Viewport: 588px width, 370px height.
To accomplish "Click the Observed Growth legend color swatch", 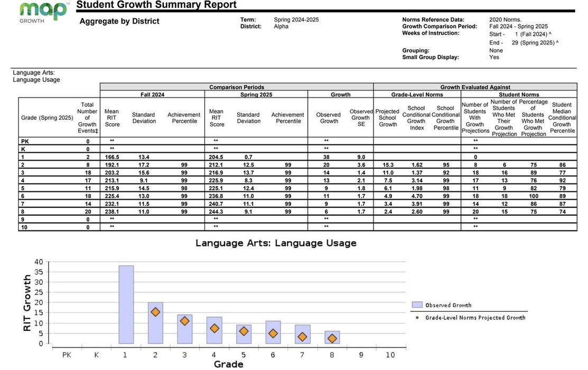I will point(417,304).
